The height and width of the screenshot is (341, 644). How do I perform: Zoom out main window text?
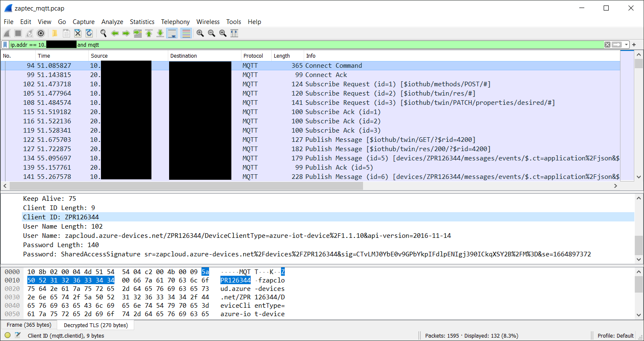(x=212, y=33)
